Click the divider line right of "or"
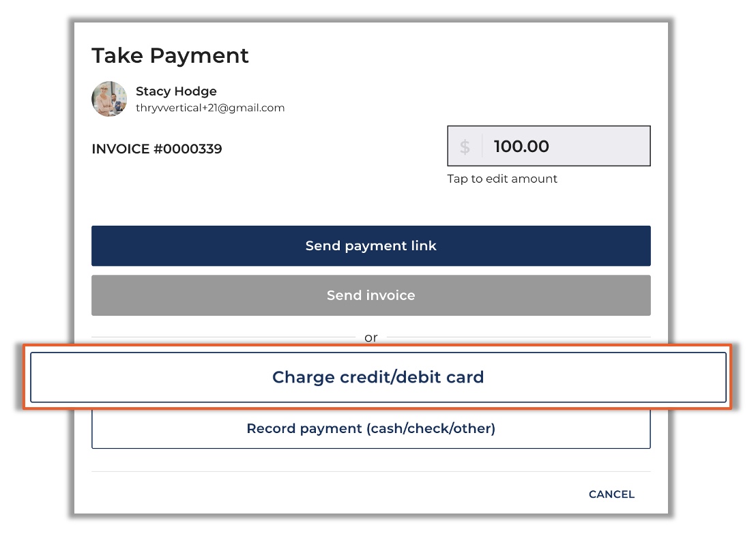The width and height of the screenshot is (756, 536). [519, 337]
